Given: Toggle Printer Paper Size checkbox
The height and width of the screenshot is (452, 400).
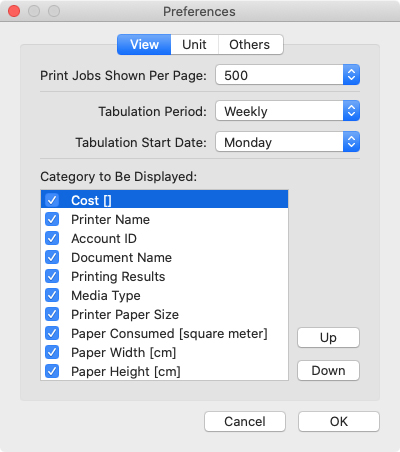Looking at the screenshot, I should [52, 314].
